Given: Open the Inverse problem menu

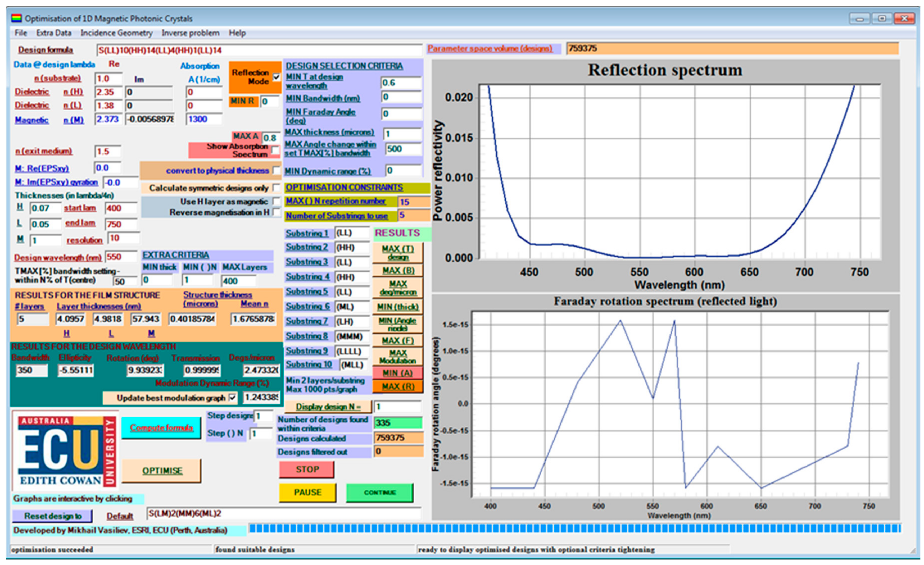Looking at the screenshot, I should click(191, 33).
